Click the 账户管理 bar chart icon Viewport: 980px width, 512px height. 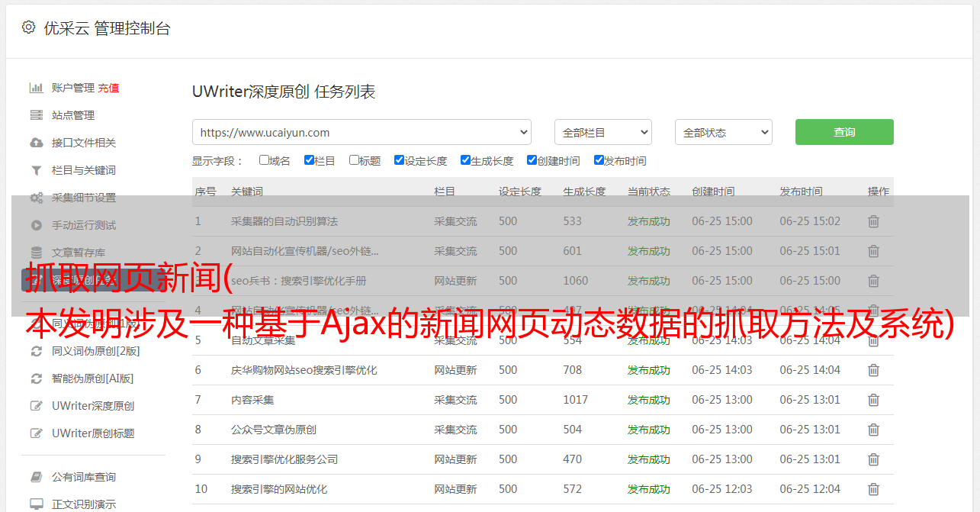tap(36, 88)
